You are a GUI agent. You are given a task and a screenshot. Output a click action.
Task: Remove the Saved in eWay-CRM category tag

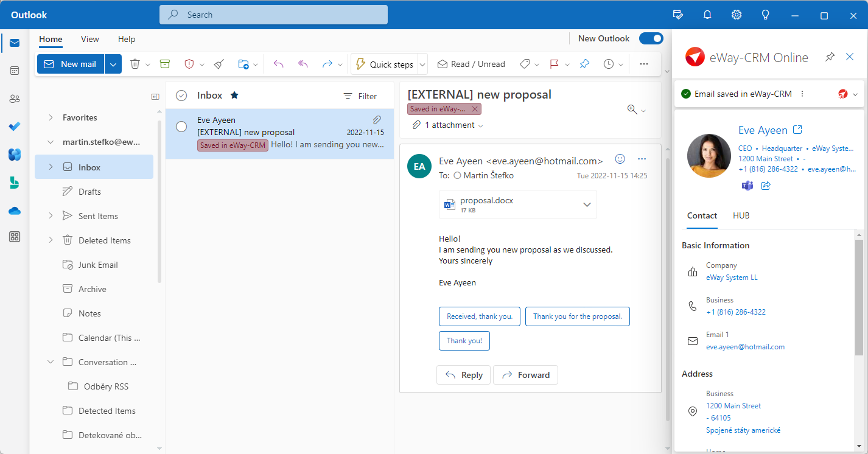click(475, 109)
